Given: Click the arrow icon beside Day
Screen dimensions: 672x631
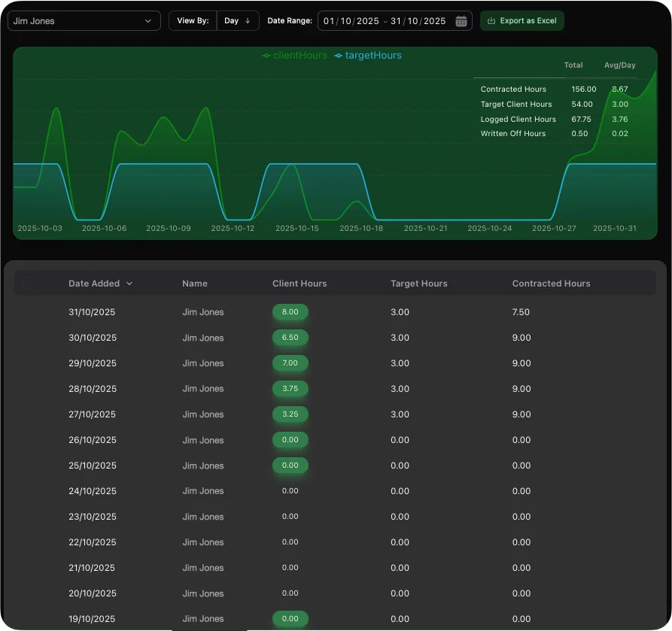Looking at the screenshot, I should click(x=248, y=21).
